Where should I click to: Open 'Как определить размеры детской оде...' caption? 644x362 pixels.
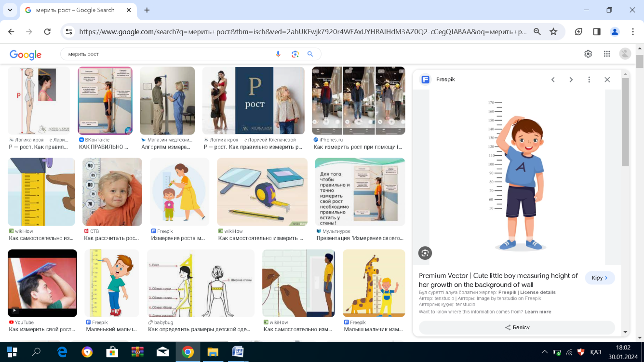tap(200, 330)
